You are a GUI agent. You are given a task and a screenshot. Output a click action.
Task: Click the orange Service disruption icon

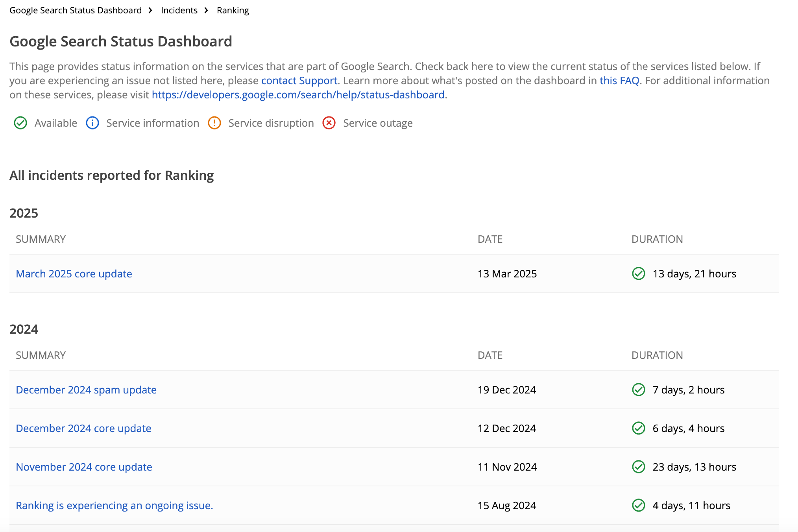click(214, 123)
